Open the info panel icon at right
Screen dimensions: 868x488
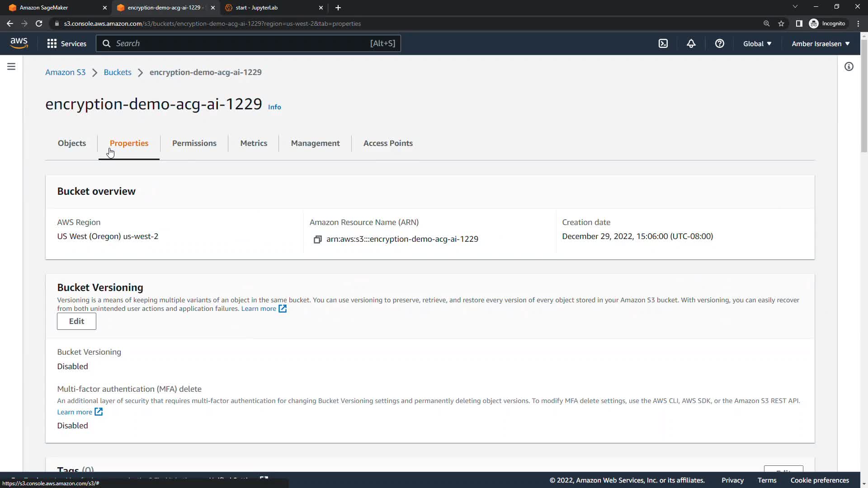[849, 67]
